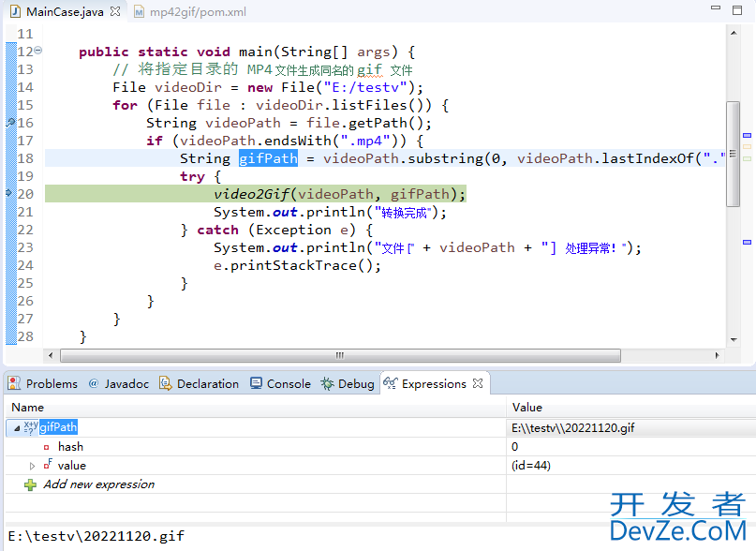Viewport: 756px width, 551px height.
Task: Click the Value column header
Action: tap(631, 408)
